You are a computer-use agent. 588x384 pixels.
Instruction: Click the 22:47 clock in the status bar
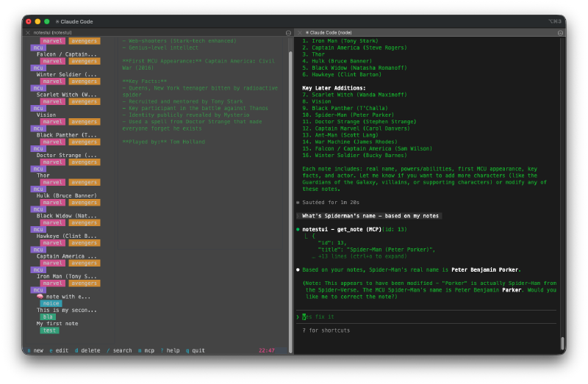coord(267,351)
